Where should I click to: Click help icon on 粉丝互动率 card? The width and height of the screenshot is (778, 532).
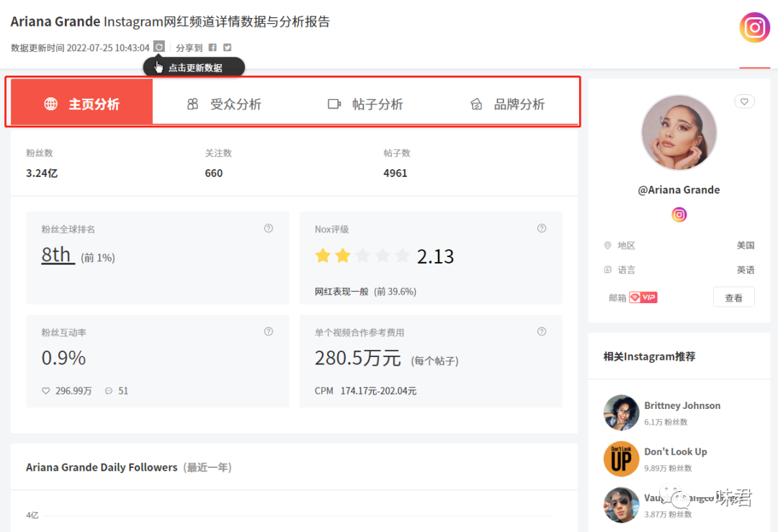[269, 331]
